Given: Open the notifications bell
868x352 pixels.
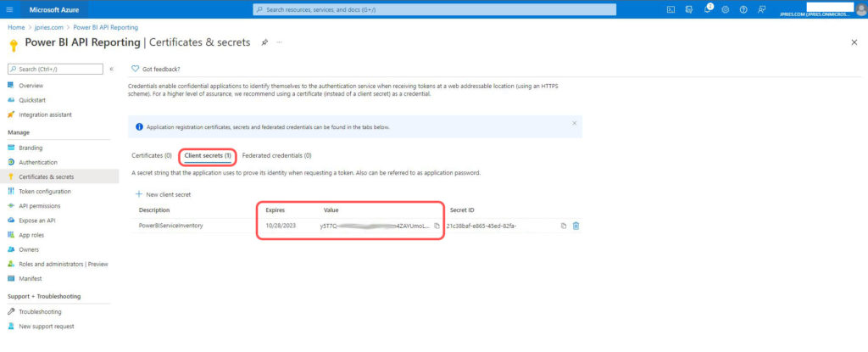Looking at the screenshot, I should [x=706, y=9].
